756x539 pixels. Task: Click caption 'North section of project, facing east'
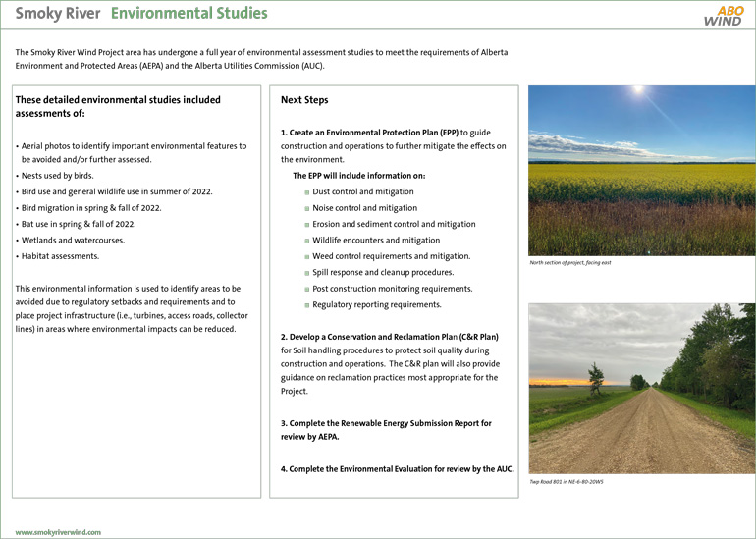click(x=569, y=263)
